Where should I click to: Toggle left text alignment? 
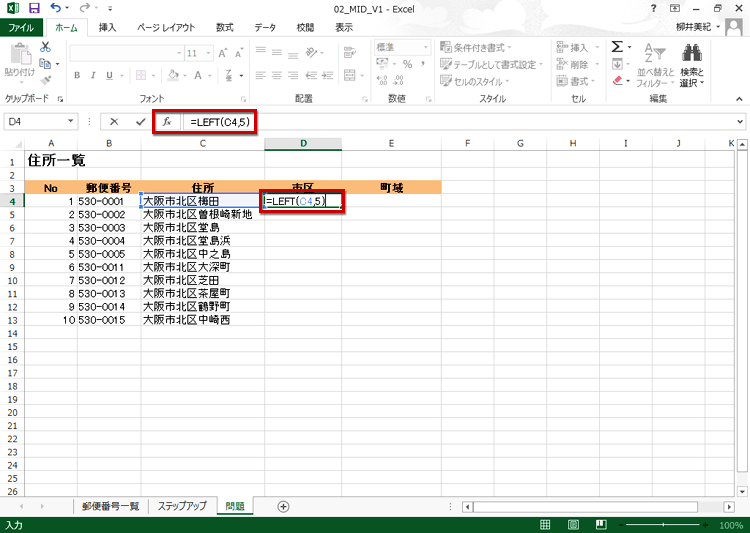260,75
